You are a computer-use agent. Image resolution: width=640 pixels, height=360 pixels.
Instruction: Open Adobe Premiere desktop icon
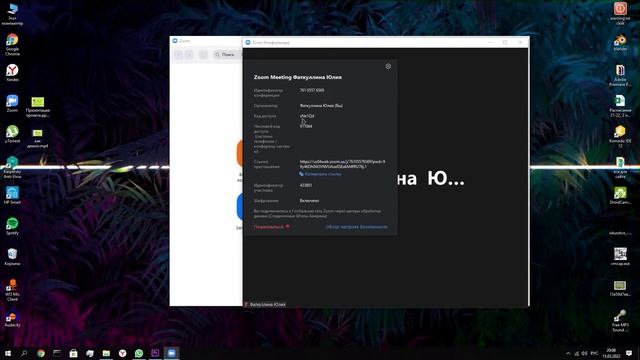(x=620, y=76)
